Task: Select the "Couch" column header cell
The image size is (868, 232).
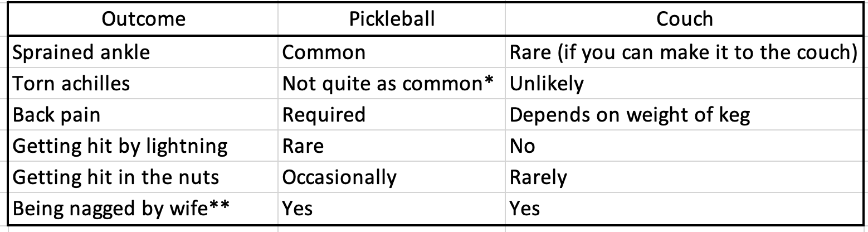Action: pyautogui.click(x=684, y=20)
